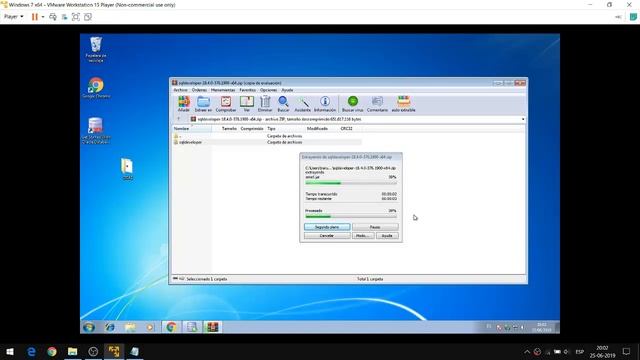Expand the pause button dropdown arrow in VMware

43,17
